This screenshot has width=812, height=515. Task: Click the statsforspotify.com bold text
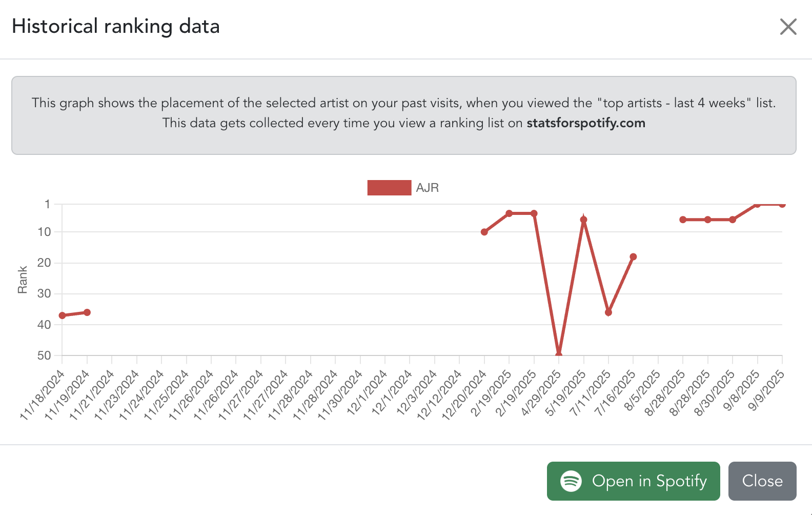585,123
